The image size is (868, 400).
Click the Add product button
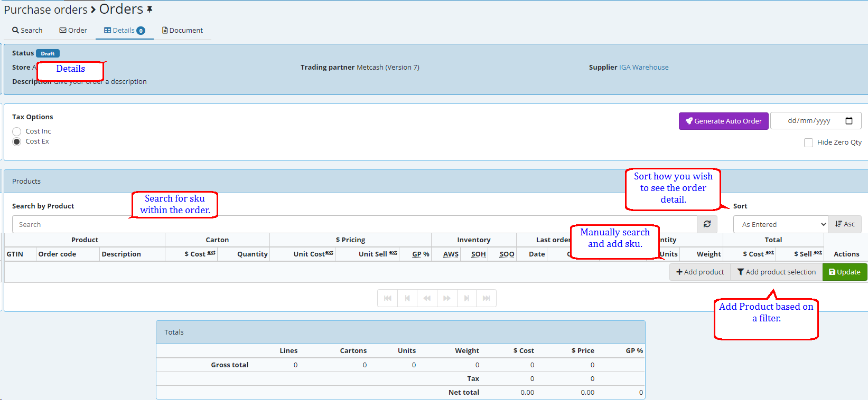[x=700, y=272]
